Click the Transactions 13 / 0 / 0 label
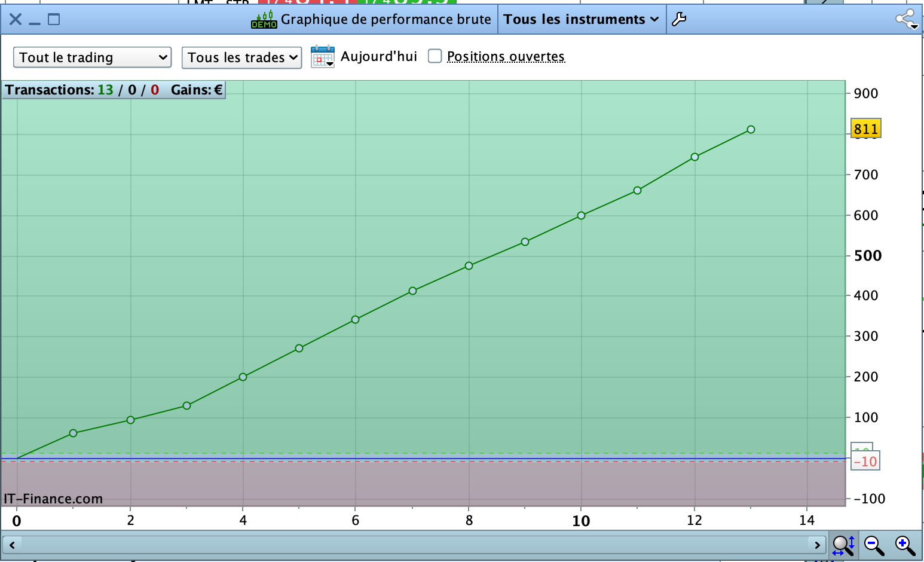Screen dimensions: 924x562 click(x=82, y=90)
